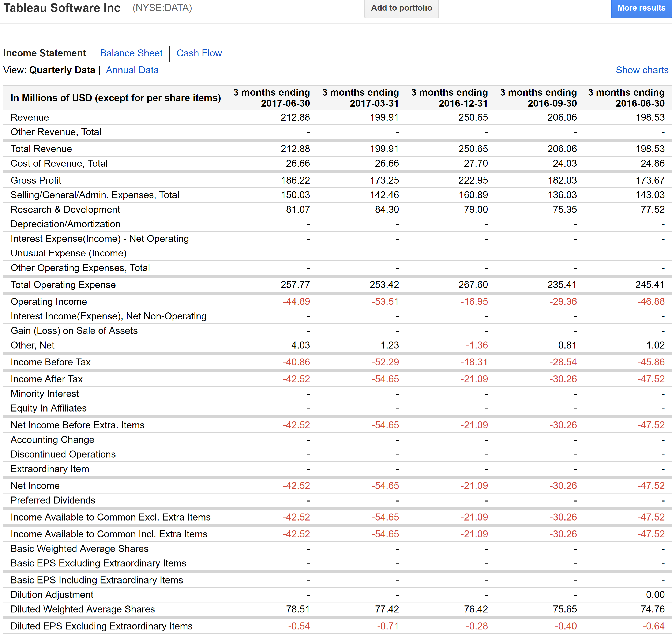Click Cost of Revenue value 24.03

coord(564,164)
